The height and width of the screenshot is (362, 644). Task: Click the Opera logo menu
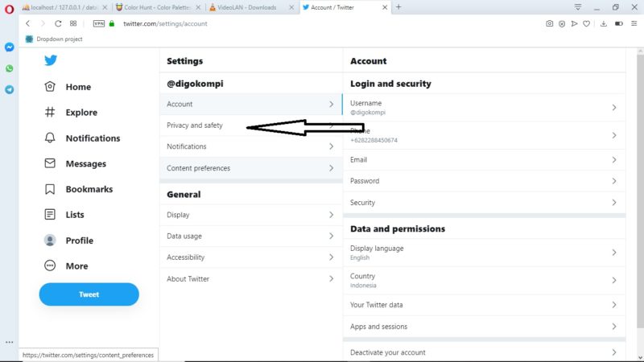(x=9, y=9)
